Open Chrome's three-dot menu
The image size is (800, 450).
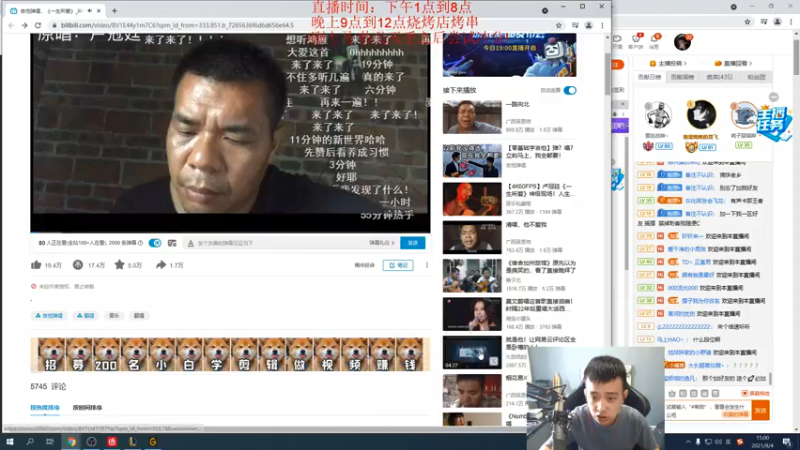602,25
